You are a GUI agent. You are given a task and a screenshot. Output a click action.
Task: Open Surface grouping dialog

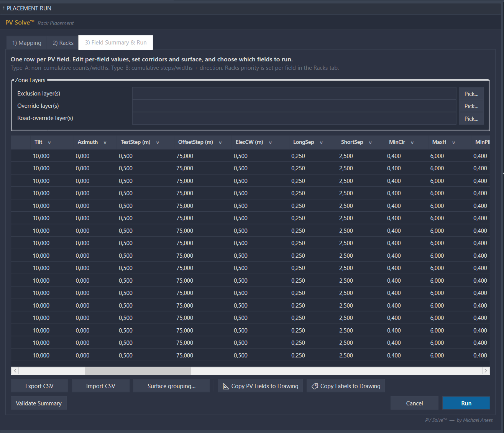coord(171,386)
